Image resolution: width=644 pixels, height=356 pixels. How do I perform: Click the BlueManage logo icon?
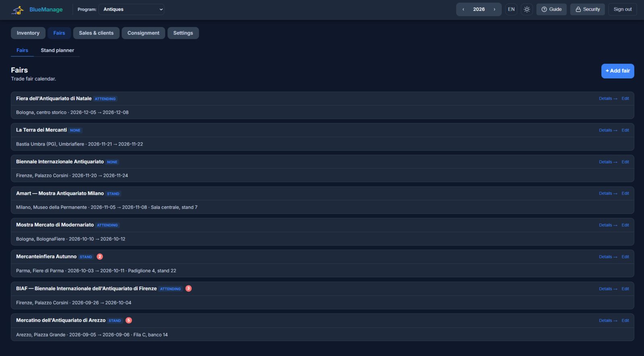pyautogui.click(x=18, y=10)
